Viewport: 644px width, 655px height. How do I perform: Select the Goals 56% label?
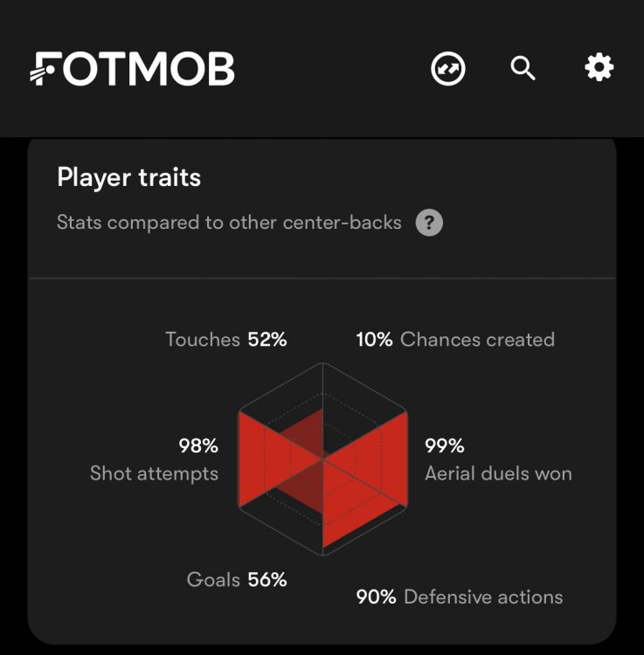point(237,579)
